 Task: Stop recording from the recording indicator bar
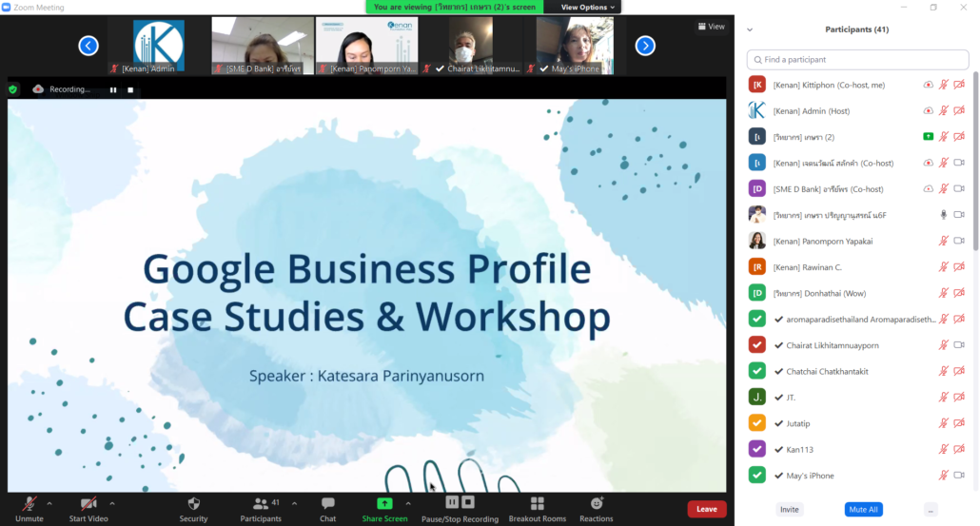130,90
